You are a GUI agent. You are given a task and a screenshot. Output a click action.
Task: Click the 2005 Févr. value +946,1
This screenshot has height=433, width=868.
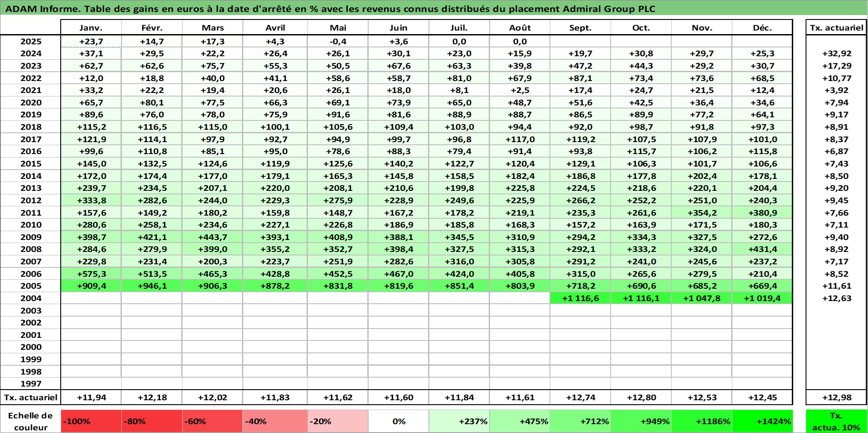click(152, 286)
